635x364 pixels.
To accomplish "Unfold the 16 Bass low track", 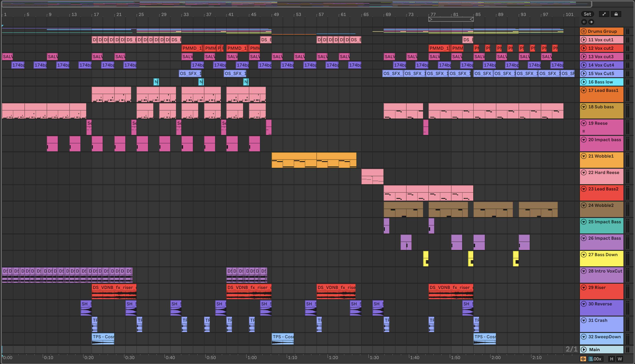I will [583, 82].
